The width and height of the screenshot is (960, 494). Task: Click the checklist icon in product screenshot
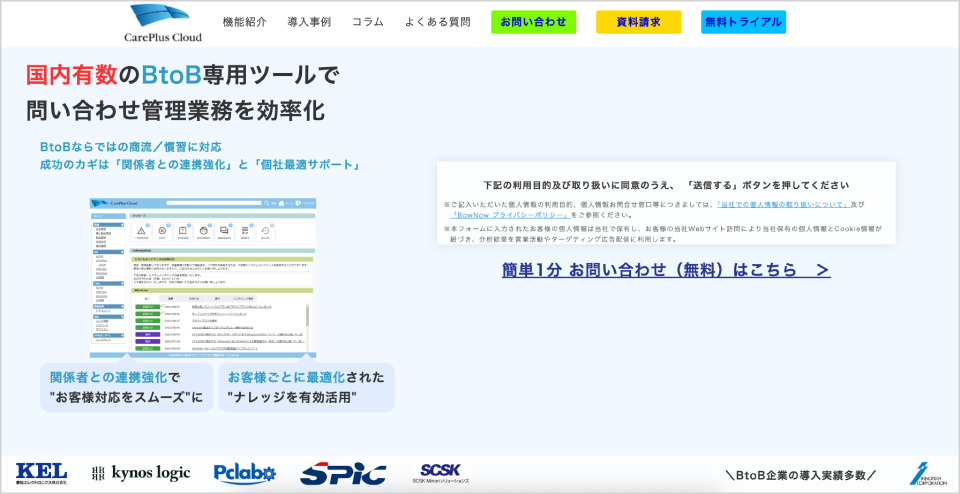[x=245, y=230]
